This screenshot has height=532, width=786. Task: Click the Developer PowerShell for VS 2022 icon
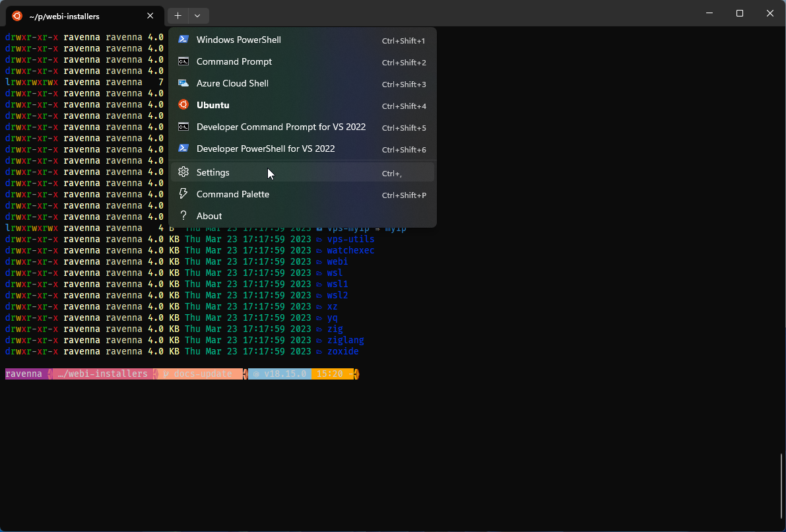click(x=183, y=149)
